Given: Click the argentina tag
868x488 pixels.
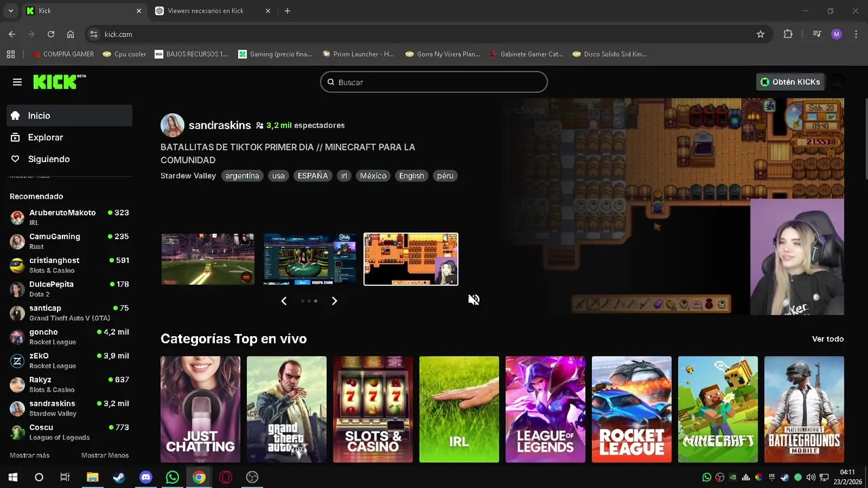Looking at the screenshot, I should 242,176.
